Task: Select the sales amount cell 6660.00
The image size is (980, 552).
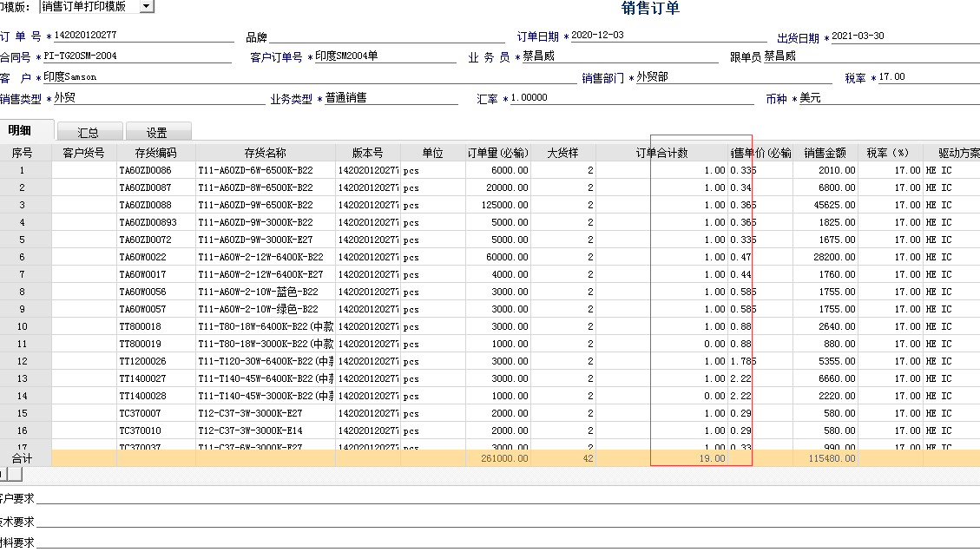Action: click(x=825, y=378)
